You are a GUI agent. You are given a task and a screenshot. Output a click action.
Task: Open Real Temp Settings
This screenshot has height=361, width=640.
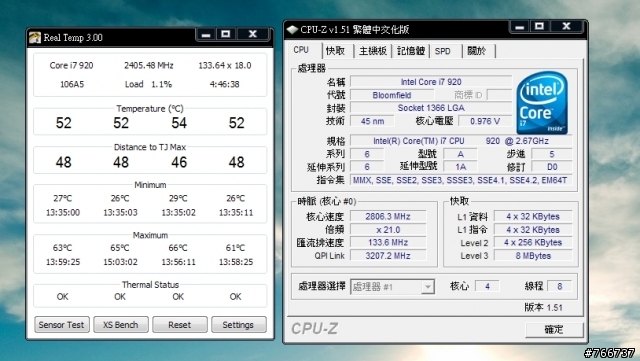(x=238, y=325)
